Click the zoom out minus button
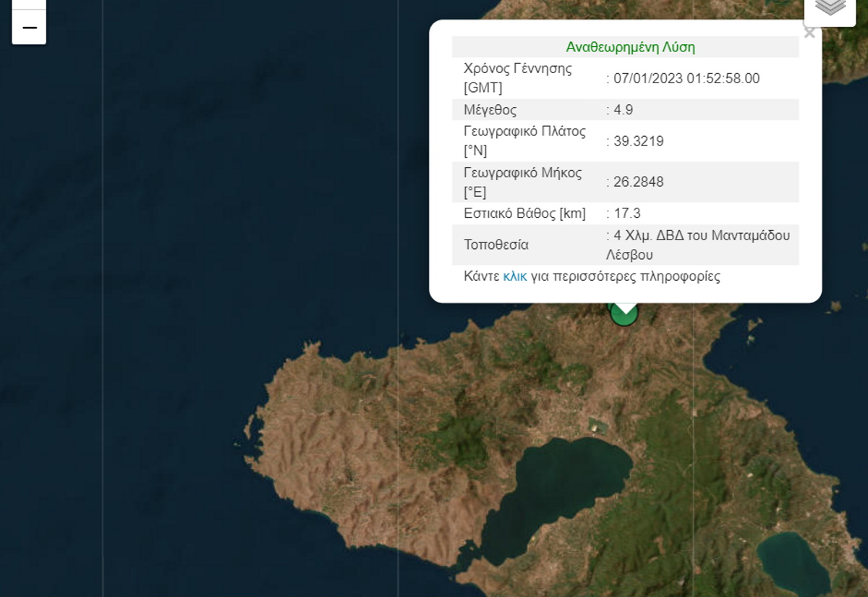Viewport: 868px width, 597px height. pyautogui.click(x=29, y=27)
